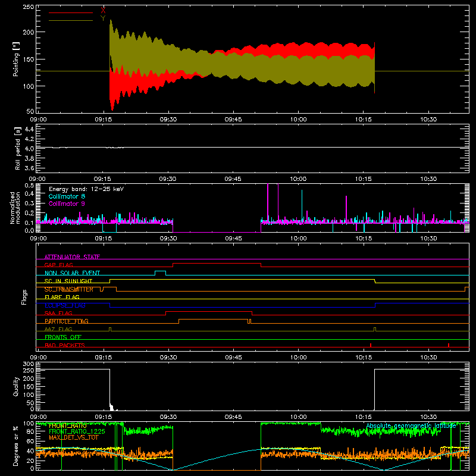Click the 0.5 tick on modulation axis

29,186
